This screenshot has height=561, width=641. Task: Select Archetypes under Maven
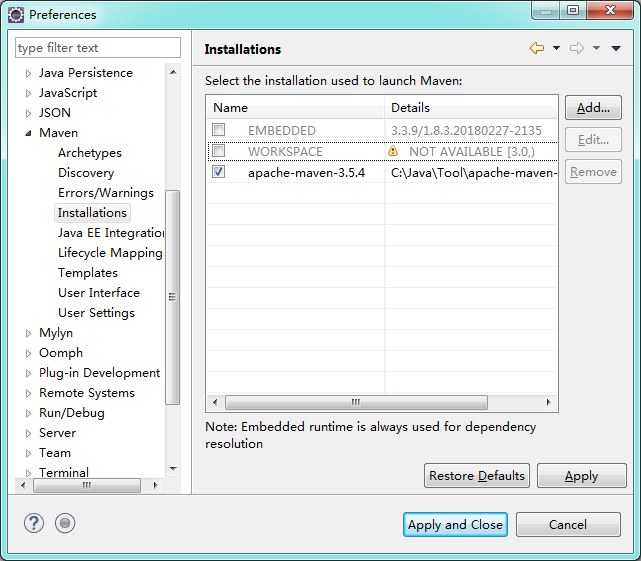pyautogui.click(x=90, y=153)
